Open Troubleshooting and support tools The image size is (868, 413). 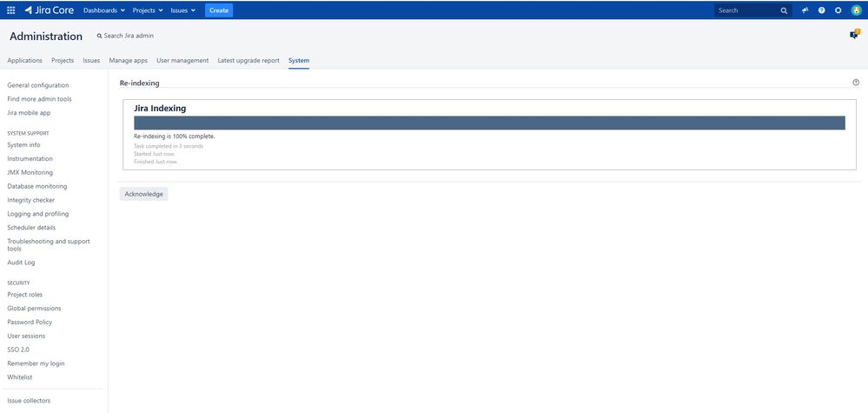[49, 245]
